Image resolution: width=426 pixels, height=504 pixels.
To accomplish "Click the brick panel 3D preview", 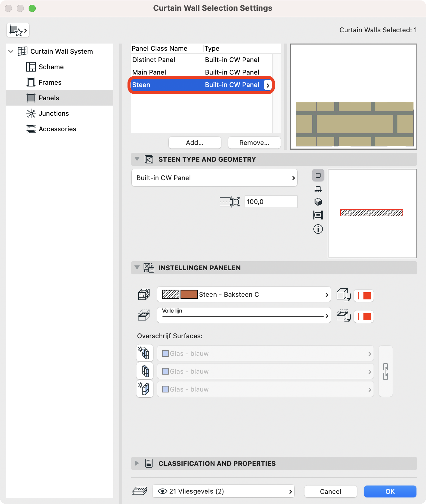I will point(354,97).
